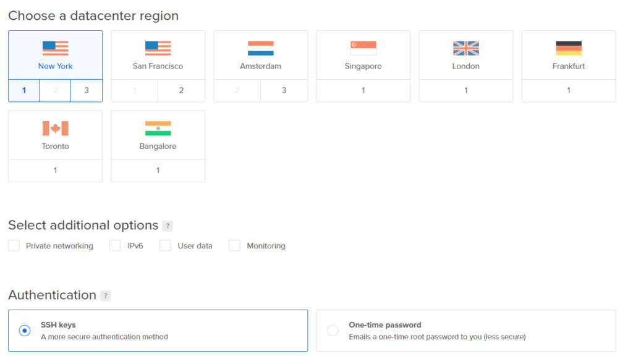Check the User data option
This screenshot has height=364, width=633.
165,246
